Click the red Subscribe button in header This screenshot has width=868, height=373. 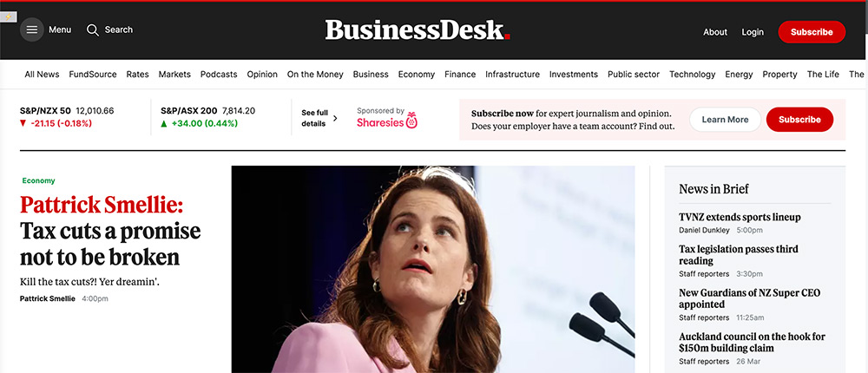[812, 32]
